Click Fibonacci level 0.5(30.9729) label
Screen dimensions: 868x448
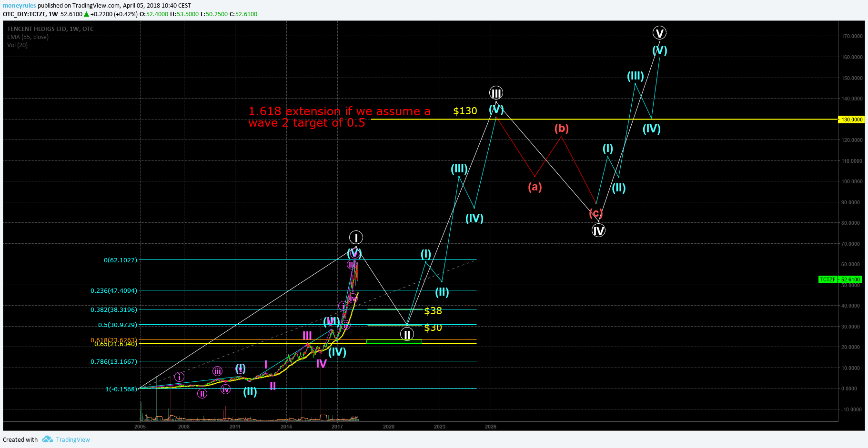pos(118,325)
